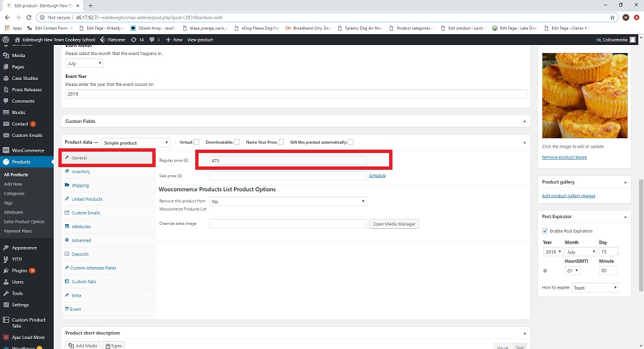
Task: Tick the Virtual checkbox
Action: [x=196, y=142]
